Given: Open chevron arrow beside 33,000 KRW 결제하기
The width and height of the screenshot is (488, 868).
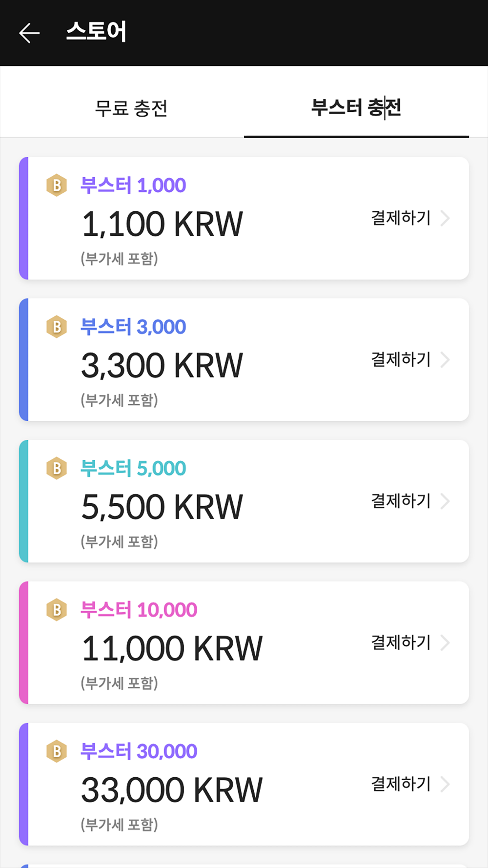Looking at the screenshot, I should (x=445, y=785).
